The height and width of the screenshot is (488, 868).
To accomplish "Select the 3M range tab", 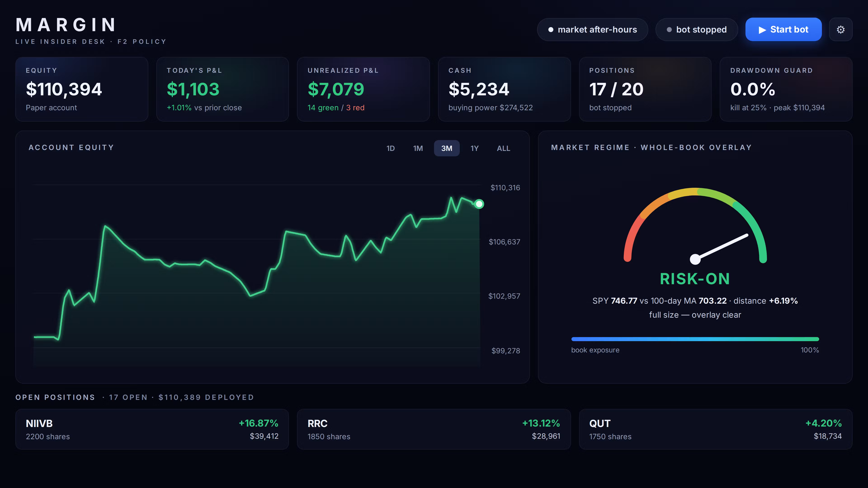I will coord(447,148).
